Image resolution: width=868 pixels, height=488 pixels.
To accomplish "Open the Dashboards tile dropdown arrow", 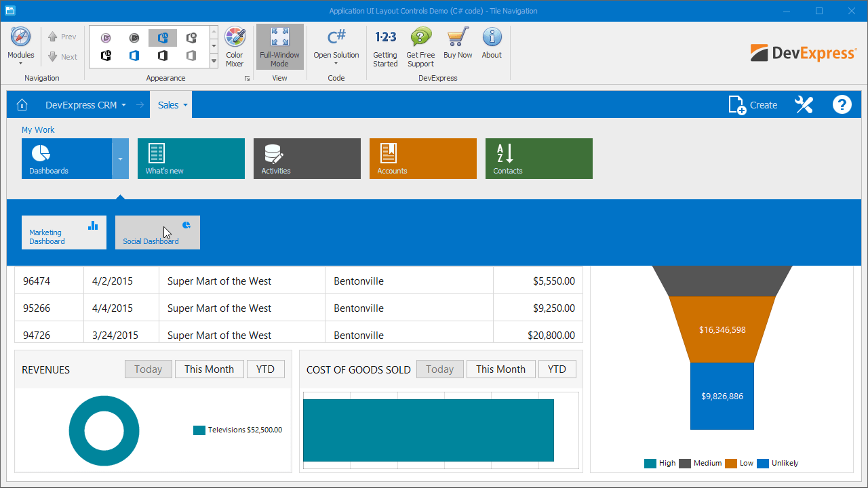I will 120,159.
